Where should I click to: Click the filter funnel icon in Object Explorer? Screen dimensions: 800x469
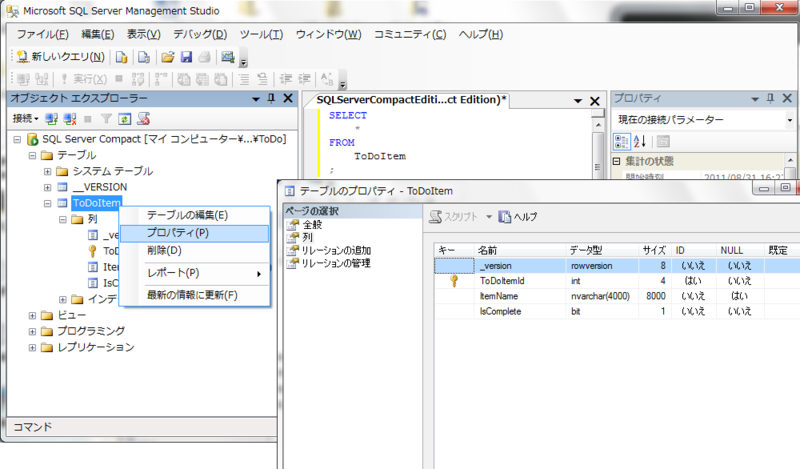point(106,119)
